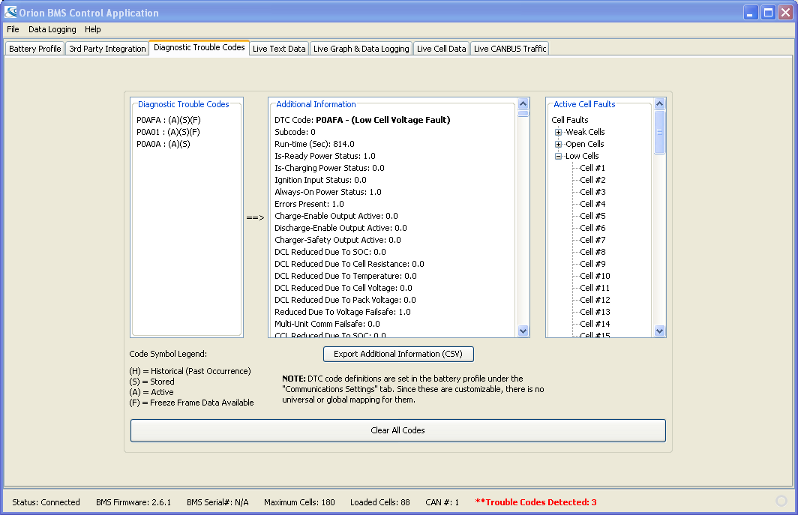Expand the Weak Cells tree node

(558, 132)
